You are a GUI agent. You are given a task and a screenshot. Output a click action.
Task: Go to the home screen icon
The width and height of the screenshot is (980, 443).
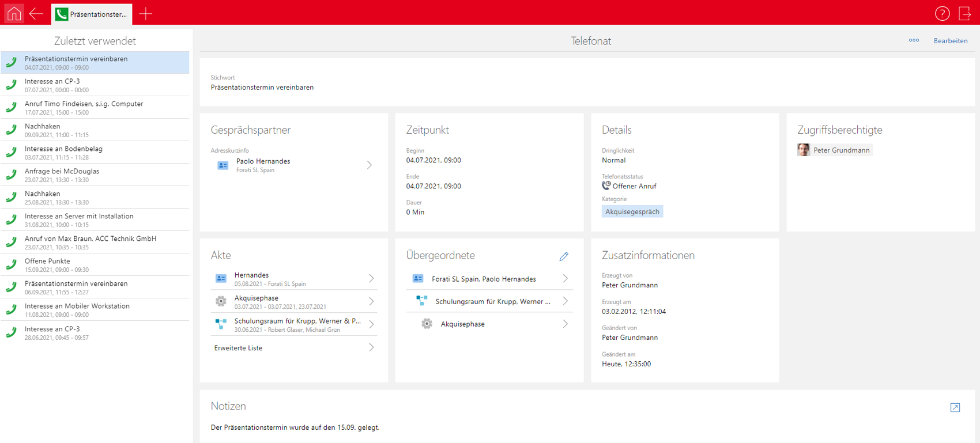pos(14,13)
